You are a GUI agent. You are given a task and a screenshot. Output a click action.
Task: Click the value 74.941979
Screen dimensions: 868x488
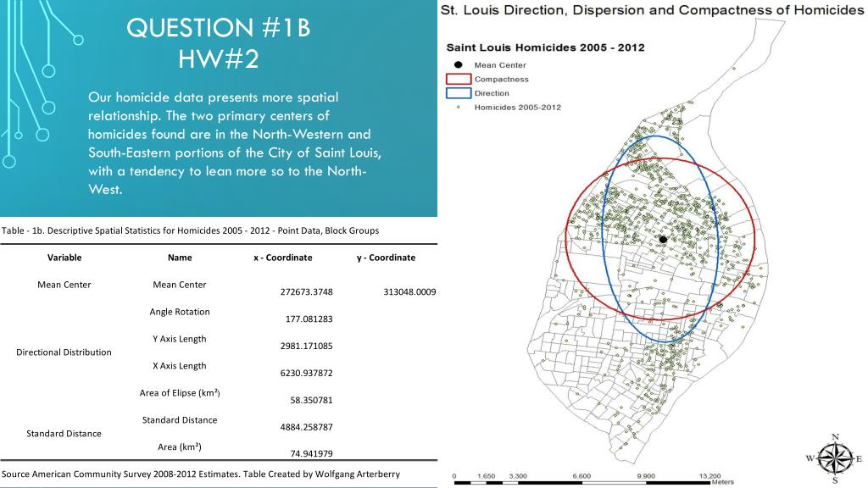click(311, 454)
